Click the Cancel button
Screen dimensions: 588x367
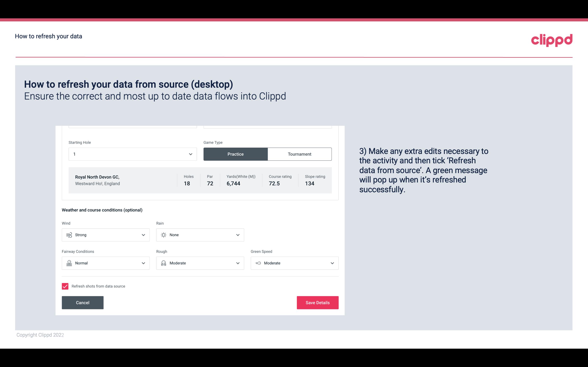coord(83,302)
